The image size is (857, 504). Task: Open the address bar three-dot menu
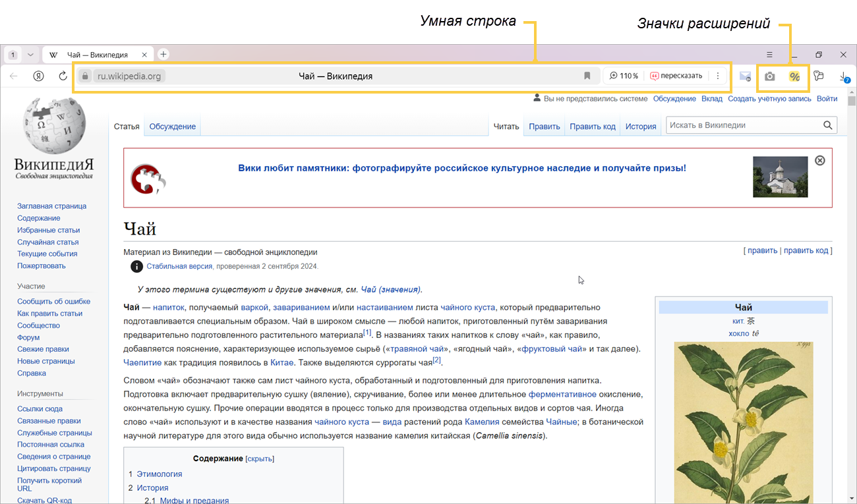[718, 76]
